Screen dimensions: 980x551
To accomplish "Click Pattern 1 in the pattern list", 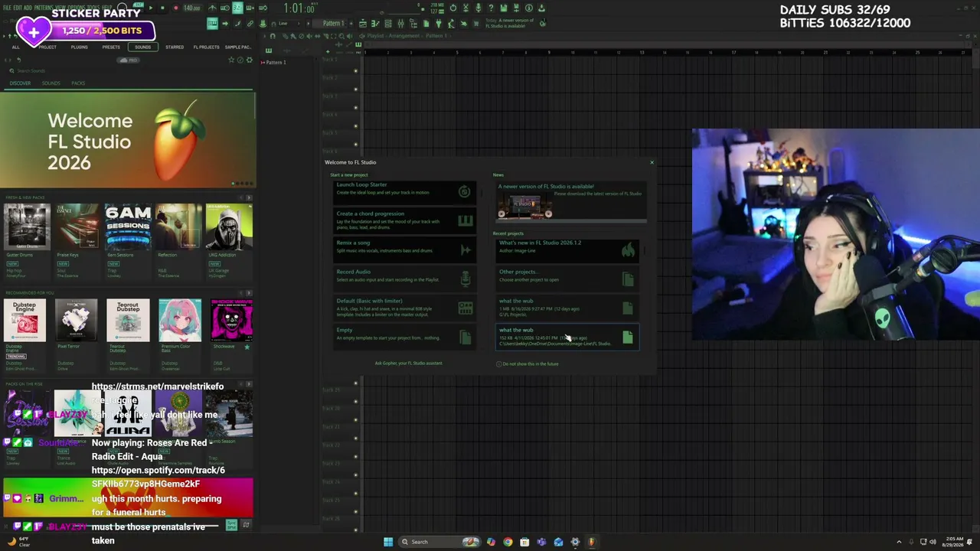I will pos(275,63).
